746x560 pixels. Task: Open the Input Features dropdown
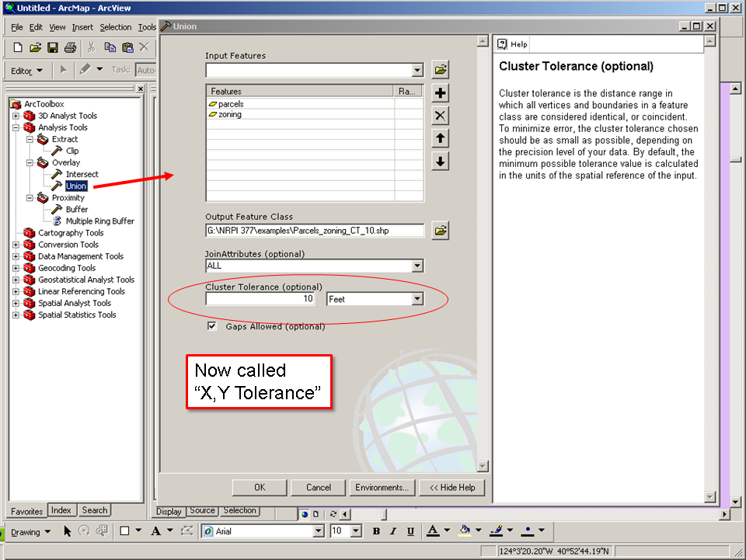click(x=417, y=71)
